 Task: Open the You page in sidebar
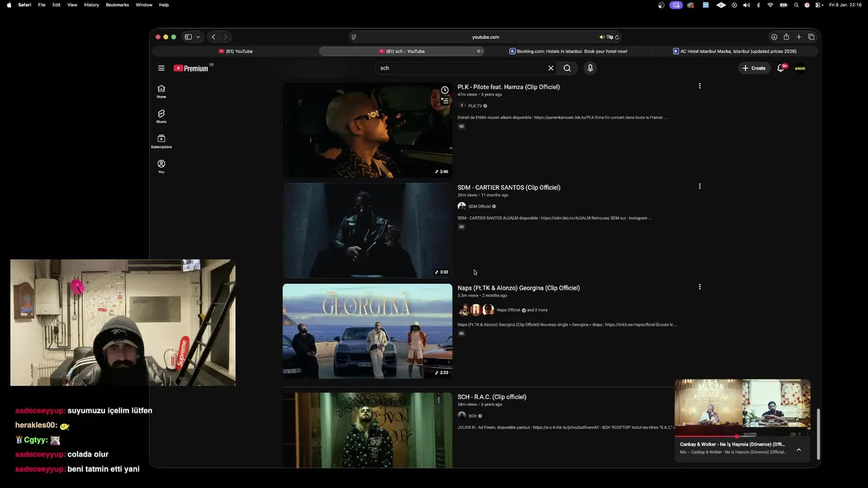pos(161,166)
